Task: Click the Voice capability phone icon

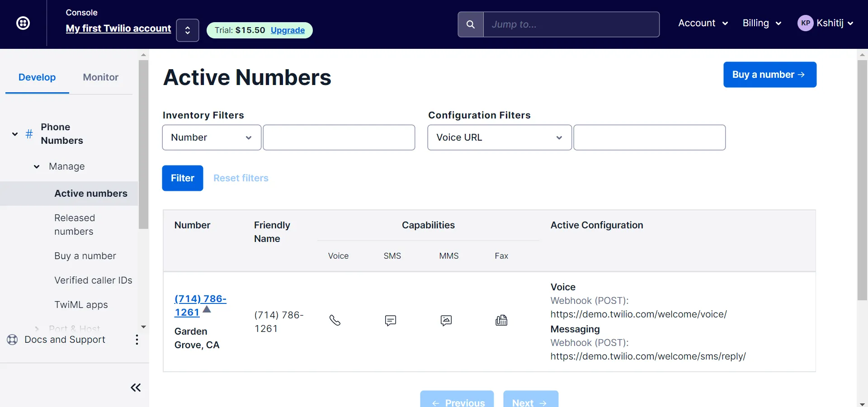Action: 335,320
